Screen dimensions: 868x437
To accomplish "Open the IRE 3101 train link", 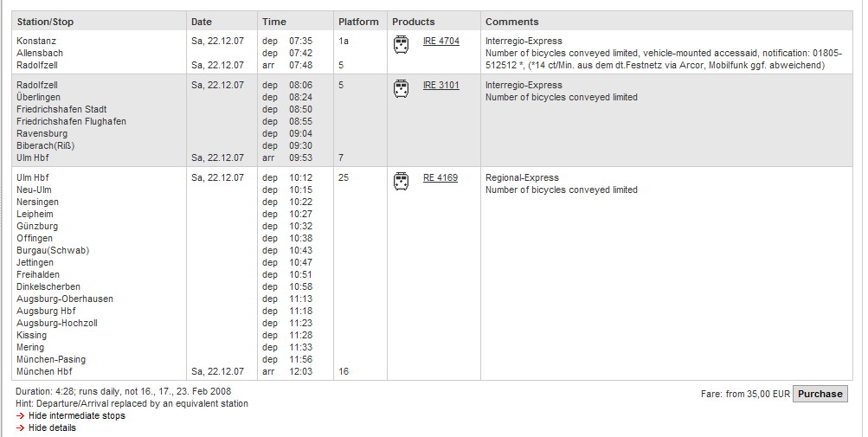I will (x=441, y=86).
